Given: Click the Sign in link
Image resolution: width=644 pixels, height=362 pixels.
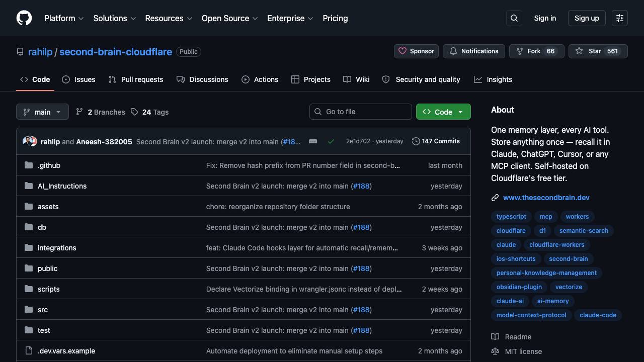Looking at the screenshot, I should [x=545, y=18].
